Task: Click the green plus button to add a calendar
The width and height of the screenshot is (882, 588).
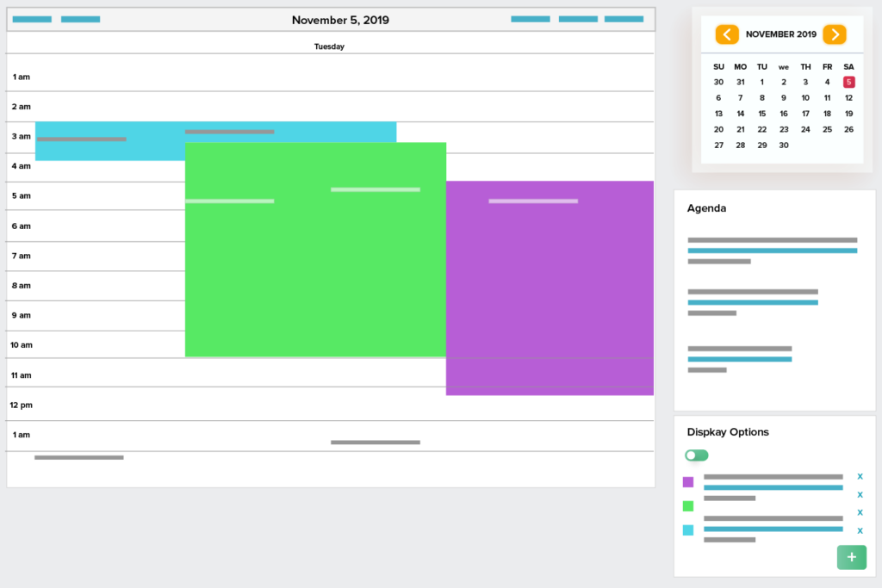Action: click(851, 557)
